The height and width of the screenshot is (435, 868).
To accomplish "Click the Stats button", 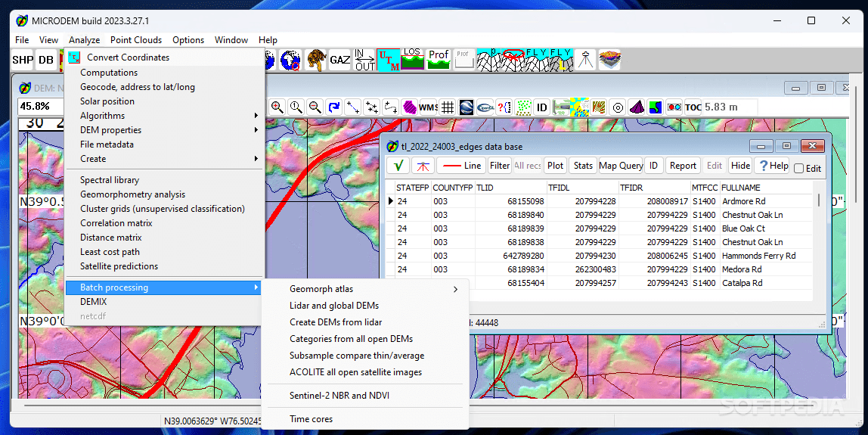I will [583, 165].
